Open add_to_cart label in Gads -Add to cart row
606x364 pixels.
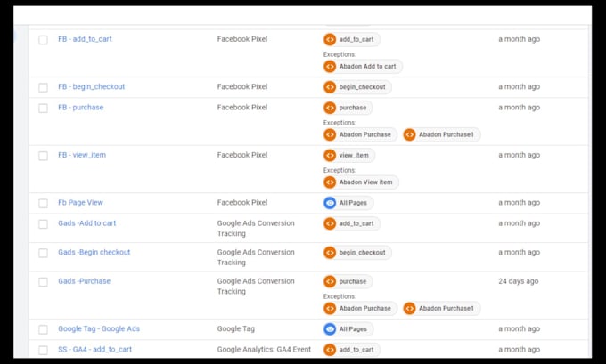point(356,223)
